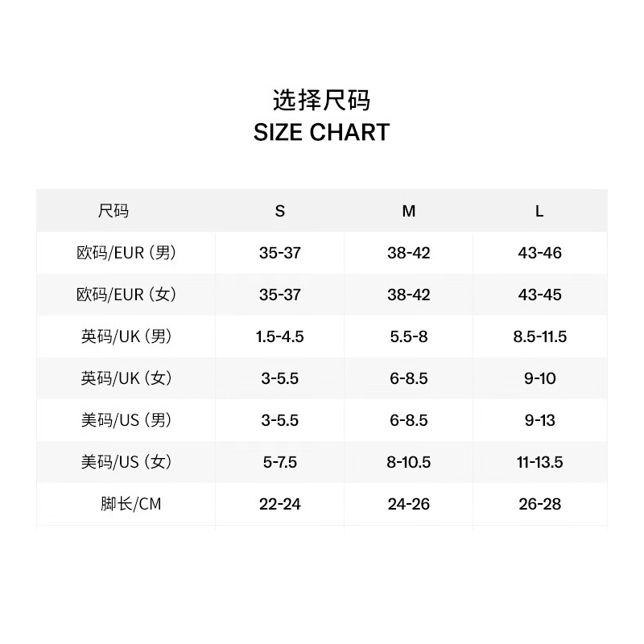The width and height of the screenshot is (644, 644).
Task: Click the 脚长/CM row label
Action: (131, 504)
